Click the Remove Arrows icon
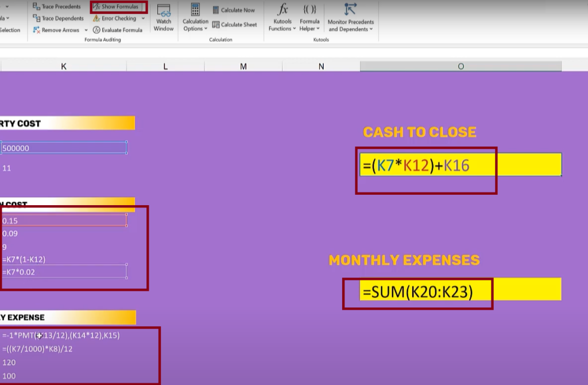Image resolution: width=588 pixels, height=385 pixels. pos(36,30)
